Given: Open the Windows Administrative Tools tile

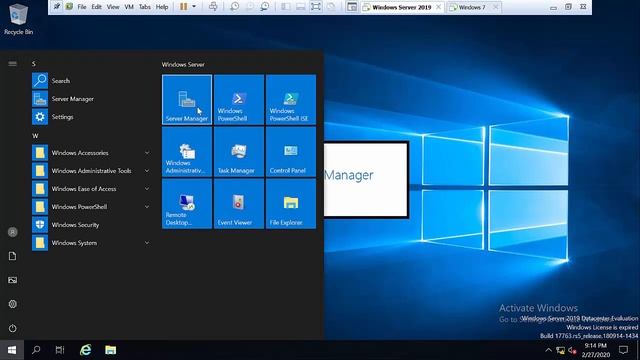Looking at the screenshot, I should click(x=187, y=151).
